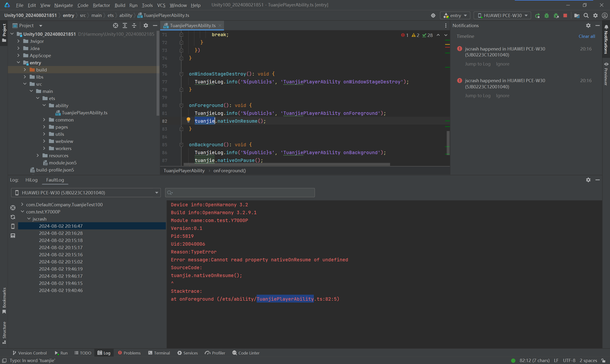Open the entry run configuration dropdown

(x=455, y=16)
